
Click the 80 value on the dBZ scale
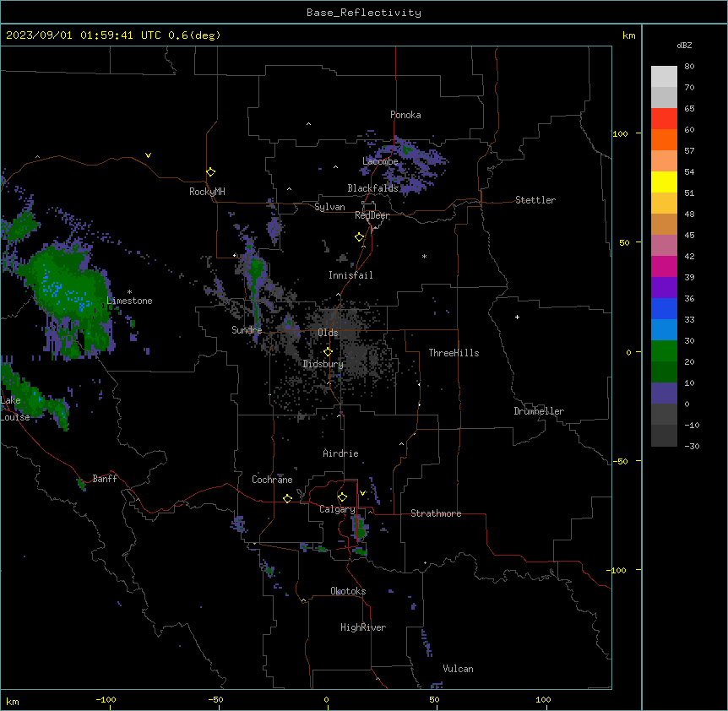tap(689, 67)
